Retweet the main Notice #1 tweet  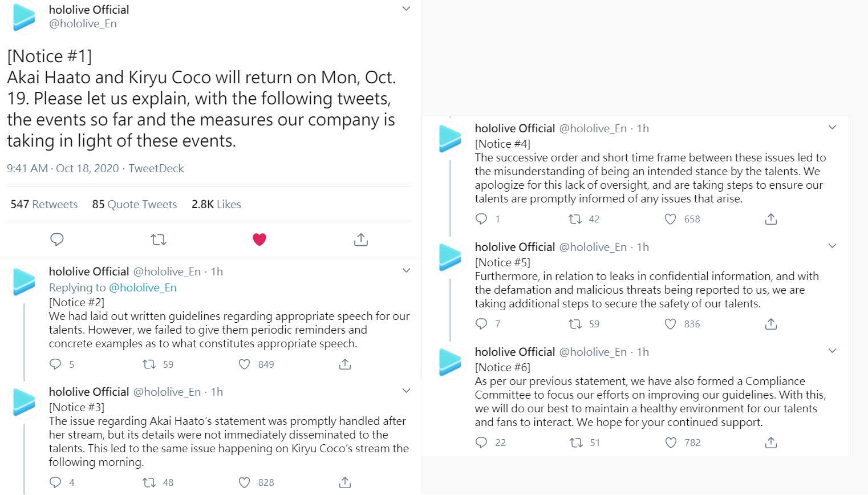click(159, 240)
